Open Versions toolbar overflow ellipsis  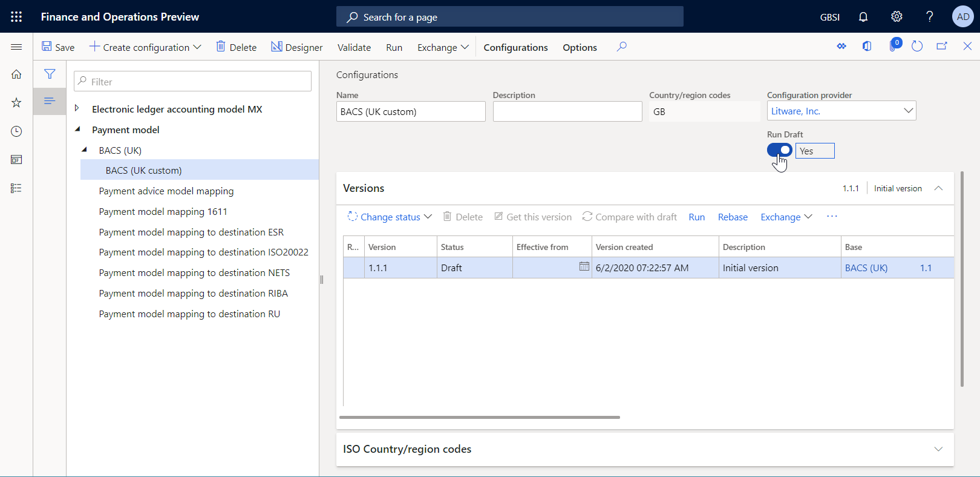click(832, 217)
